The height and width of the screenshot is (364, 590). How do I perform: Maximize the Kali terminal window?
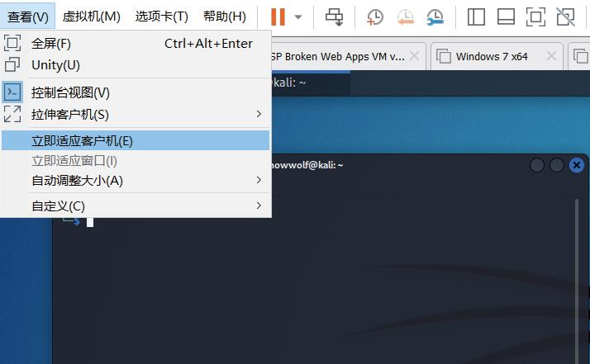point(556,165)
